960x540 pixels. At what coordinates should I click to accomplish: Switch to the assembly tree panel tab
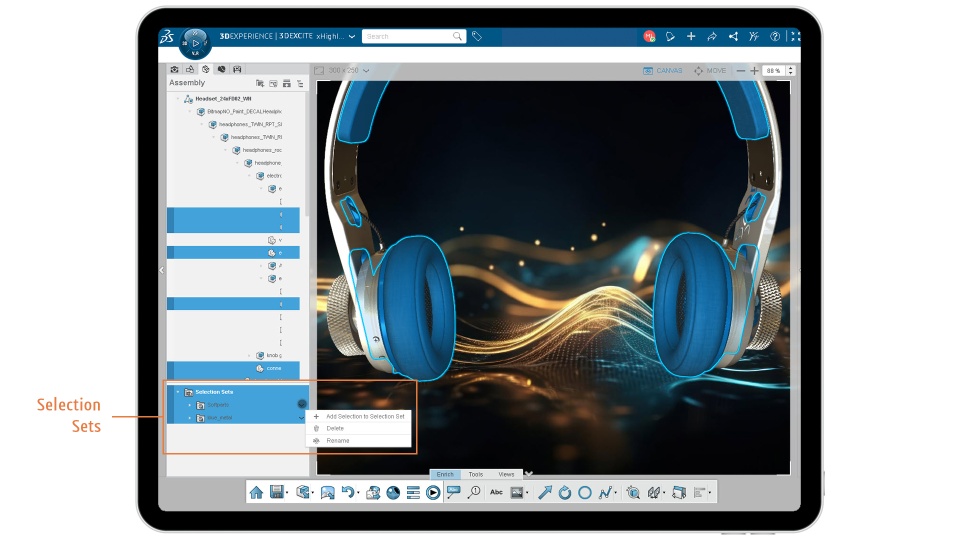pyautogui.click(x=206, y=70)
